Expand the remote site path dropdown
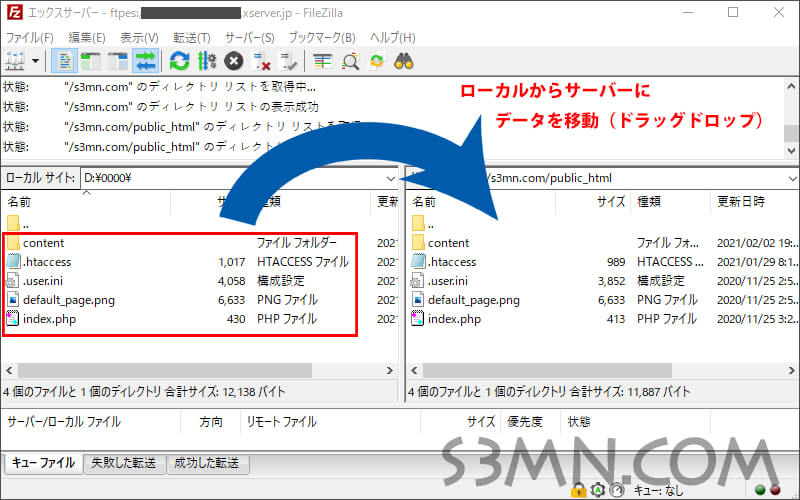The image size is (800, 500). [x=792, y=179]
